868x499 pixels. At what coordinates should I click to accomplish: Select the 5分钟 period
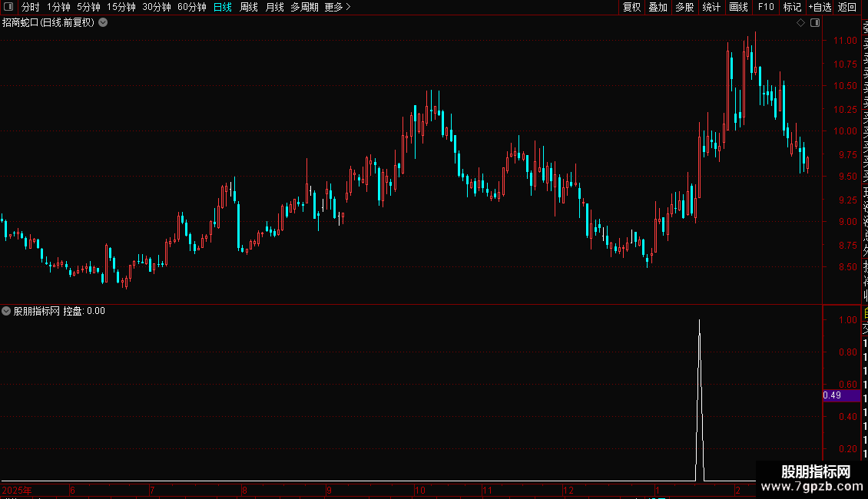click(x=88, y=7)
